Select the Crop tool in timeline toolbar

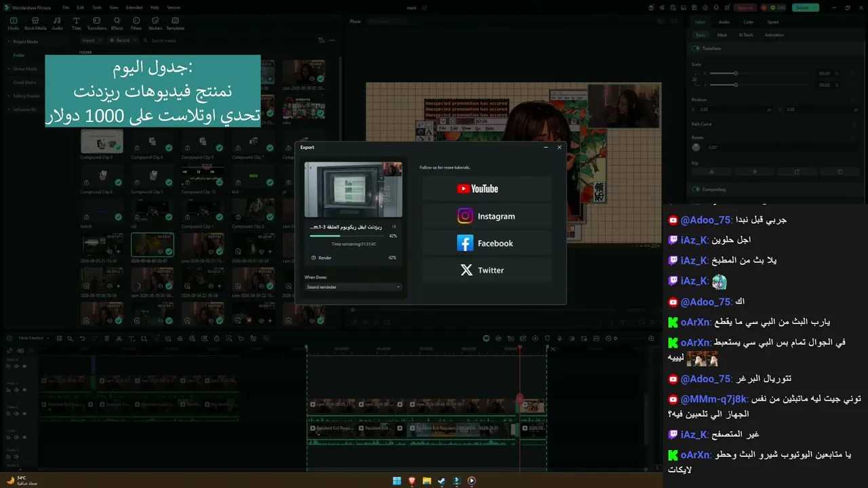coord(144,338)
